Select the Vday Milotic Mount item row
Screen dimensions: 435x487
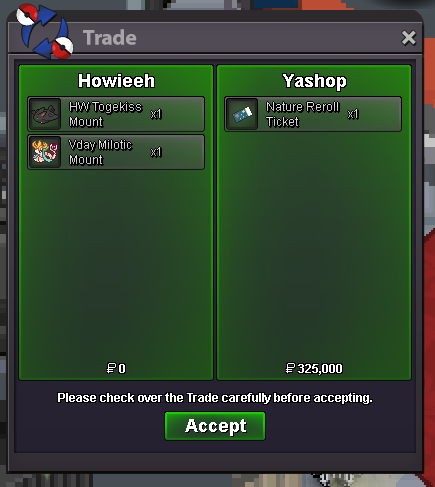coord(116,152)
